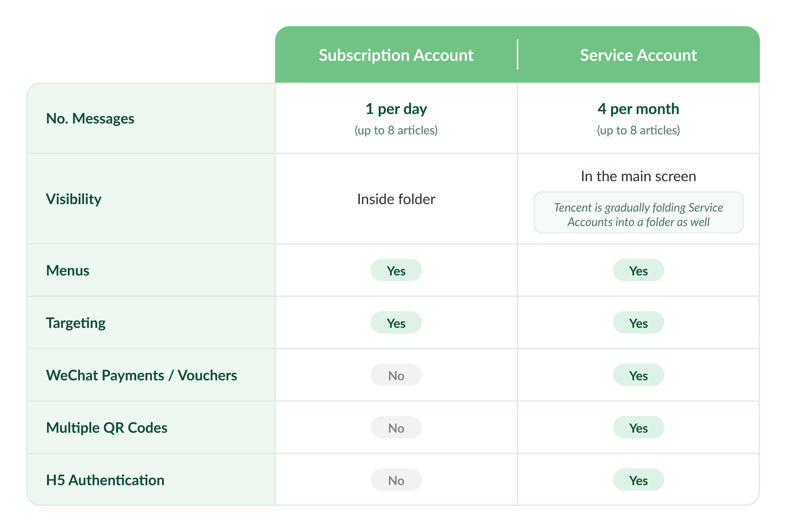786x532 pixels.
Task: Select the '1 per day' text
Action: 396,109
